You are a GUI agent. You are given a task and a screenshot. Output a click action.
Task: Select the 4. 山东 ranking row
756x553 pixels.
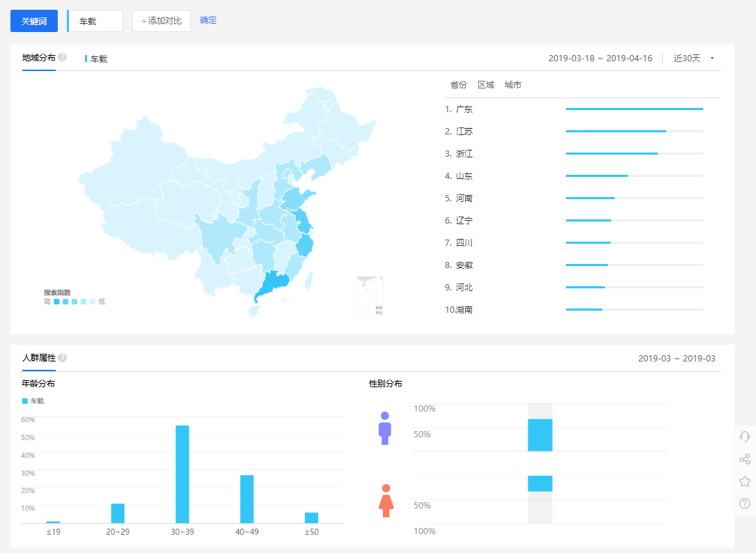574,176
